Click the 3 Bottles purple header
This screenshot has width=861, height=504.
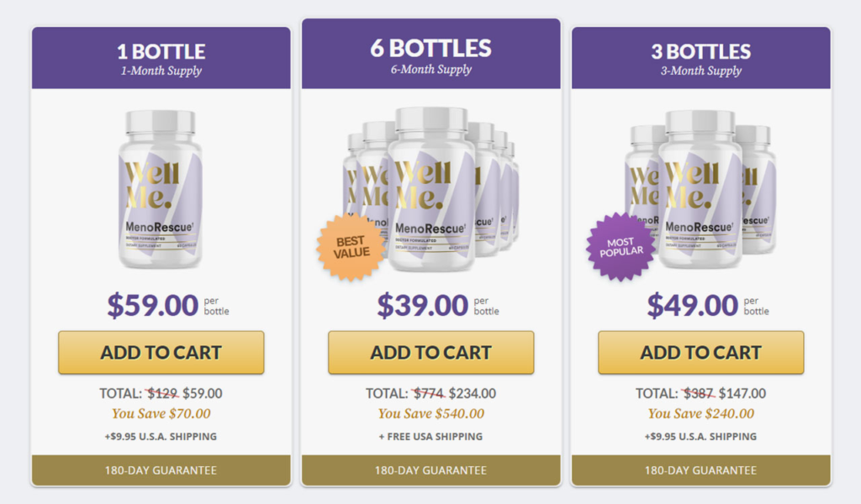(700, 58)
